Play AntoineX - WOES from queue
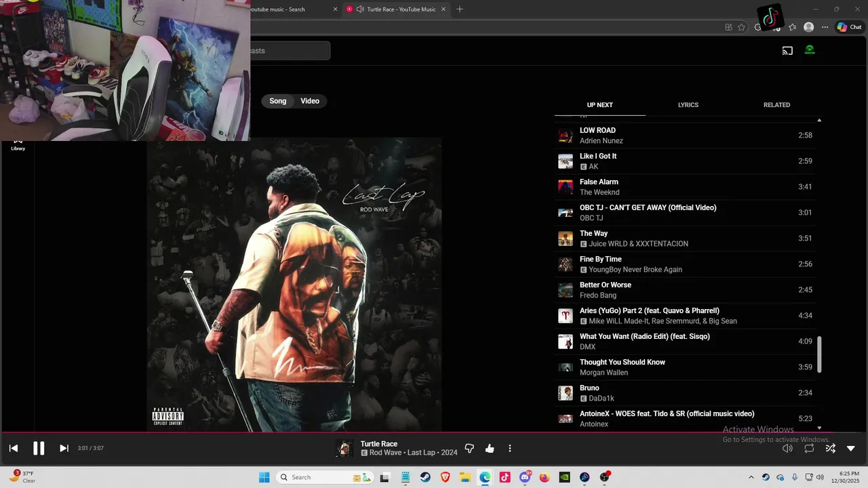Image resolution: width=868 pixels, height=488 pixels. (x=686, y=419)
